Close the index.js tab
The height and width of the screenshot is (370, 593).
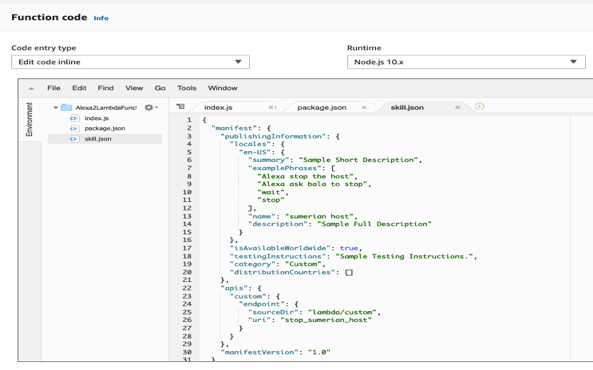270,107
